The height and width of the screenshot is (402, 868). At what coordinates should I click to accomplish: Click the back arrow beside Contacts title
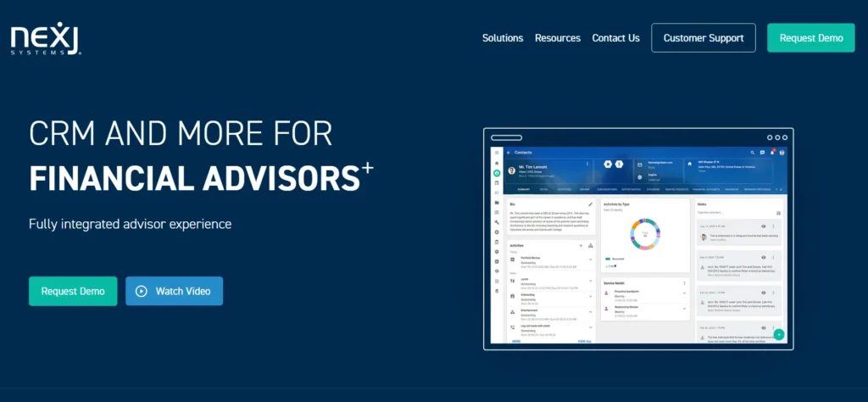click(x=509, y=153)
